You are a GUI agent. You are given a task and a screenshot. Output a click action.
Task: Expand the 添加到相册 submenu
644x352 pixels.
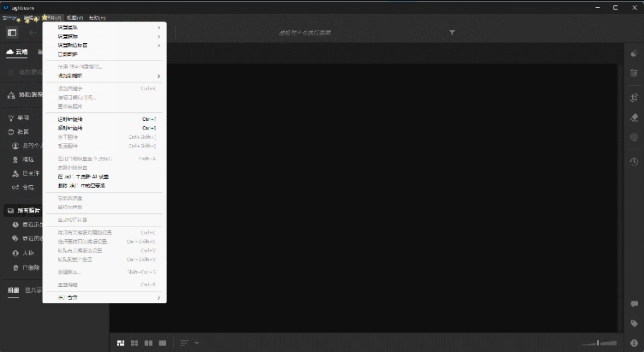coord(104,76)
